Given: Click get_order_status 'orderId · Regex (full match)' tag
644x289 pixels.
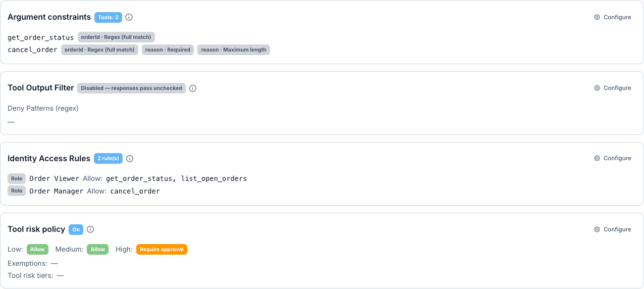Looking at the screenshot, I should pos(116,37).
